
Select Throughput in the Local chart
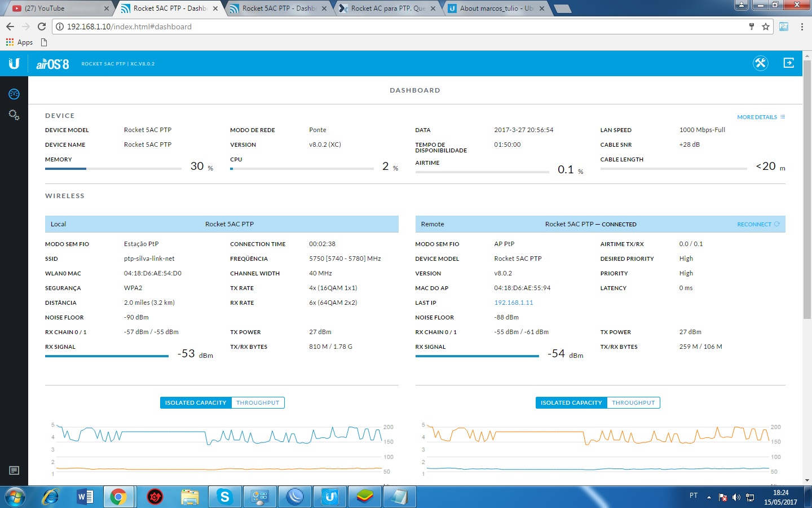(x=258, y=403)
